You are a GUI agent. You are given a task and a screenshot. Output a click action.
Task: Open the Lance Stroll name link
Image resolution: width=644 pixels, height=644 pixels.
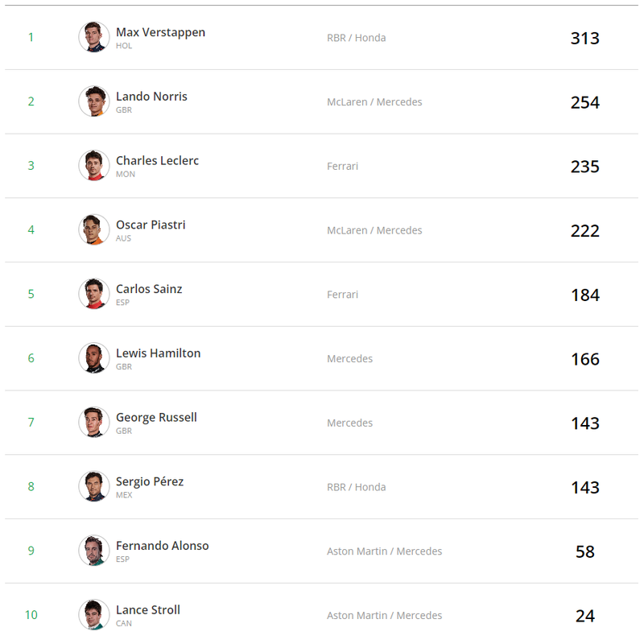click(x=148, y=609)
